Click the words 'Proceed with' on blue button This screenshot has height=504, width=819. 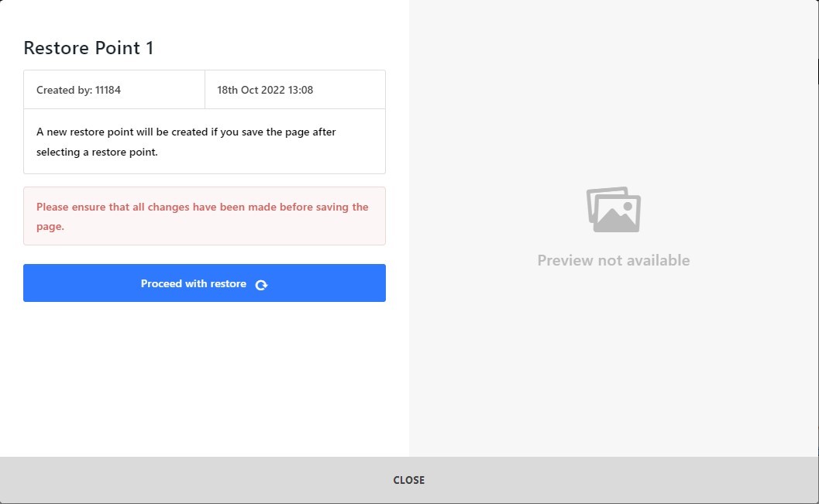pyautogui.click(x=174, y=284)
